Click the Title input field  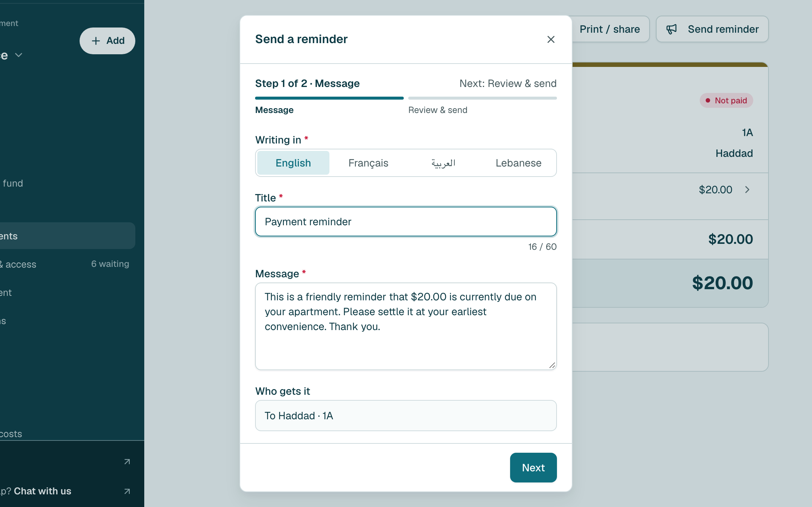[406, 222]
